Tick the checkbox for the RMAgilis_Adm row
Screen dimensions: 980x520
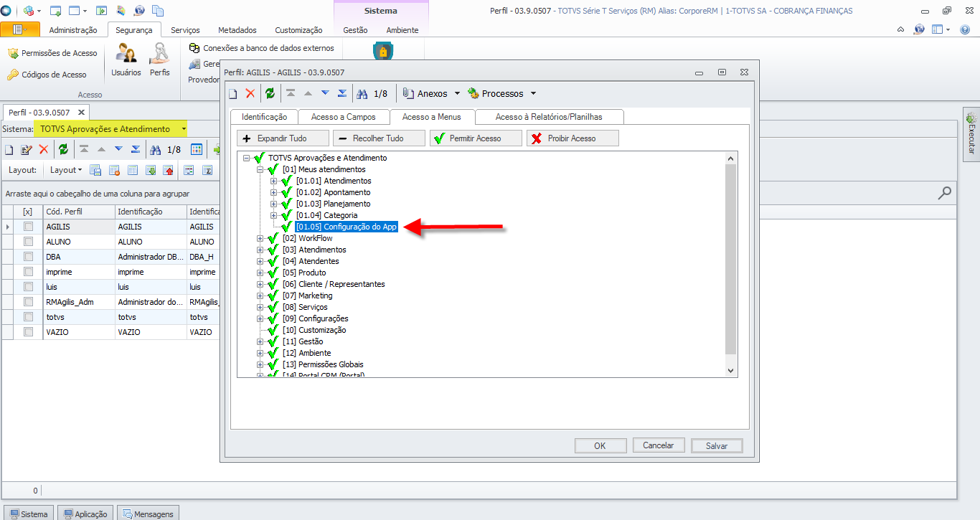(x=29, y=302)
